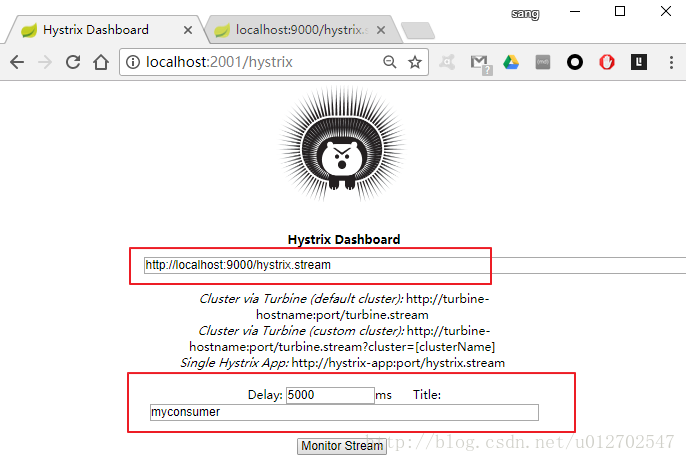Switch to the localhost:9000/hystrix.stream tab
Viewport: 686px width, 462px height.
pyautogui.click(x=301, y=30)
